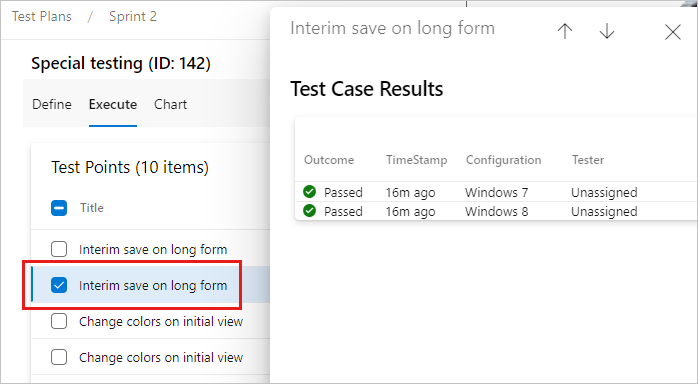698x384 pixels.
Task: Sort results by Tester column header
Action: [588, 160]
